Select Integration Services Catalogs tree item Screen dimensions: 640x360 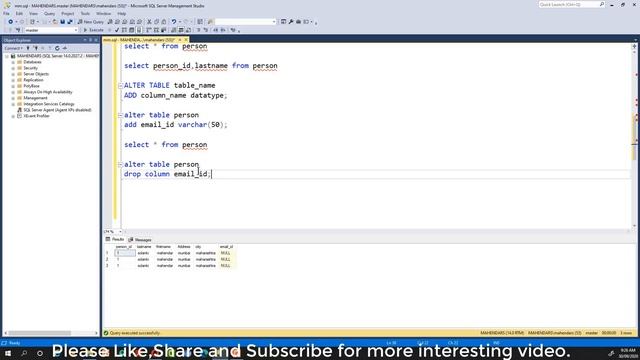point(49,104)
